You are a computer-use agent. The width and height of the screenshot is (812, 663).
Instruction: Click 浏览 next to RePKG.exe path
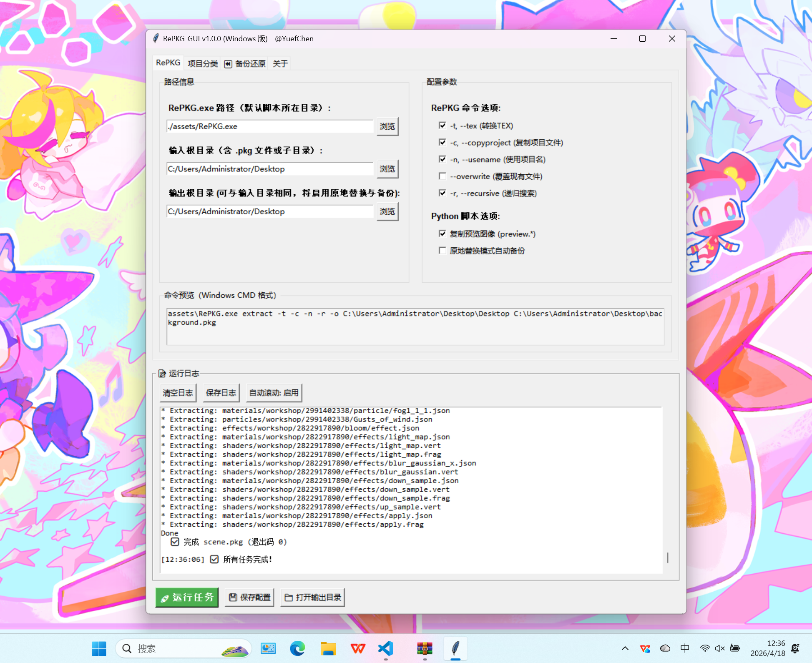(387, 126)
